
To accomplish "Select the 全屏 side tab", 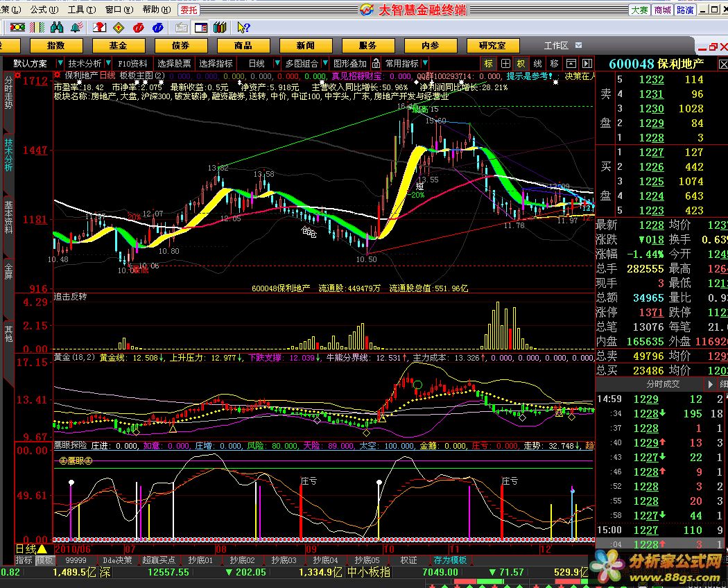I will tap(8, 271).
